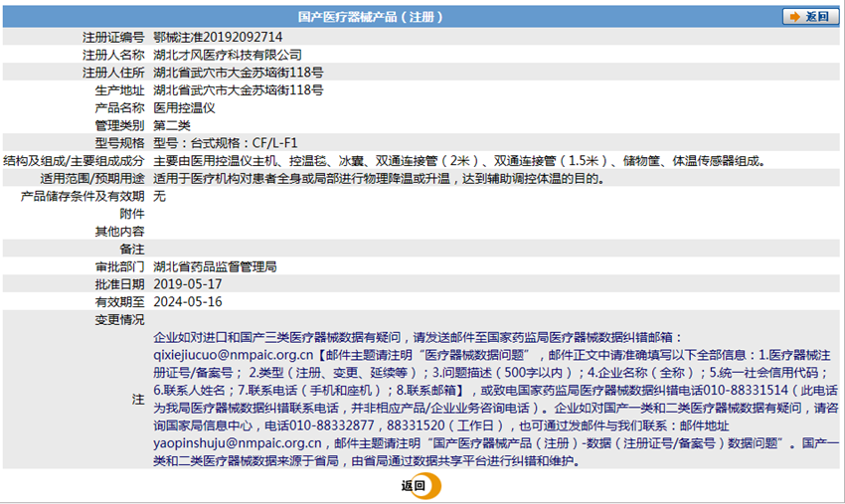
Task: Click the 其他内容 label
Action: click(x=119, y=232)
